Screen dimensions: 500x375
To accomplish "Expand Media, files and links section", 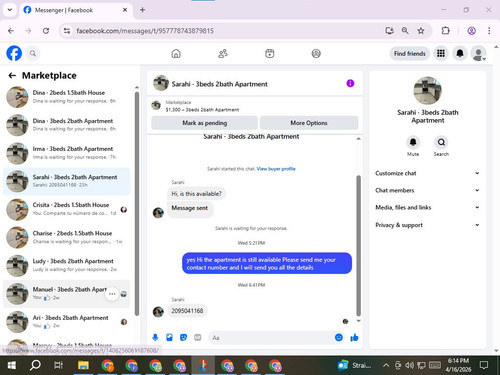I will 428,208.
